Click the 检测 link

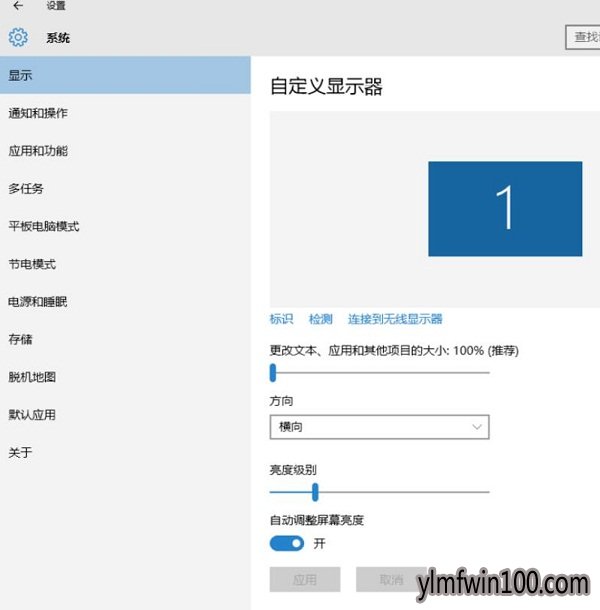(x=321, y=319)
